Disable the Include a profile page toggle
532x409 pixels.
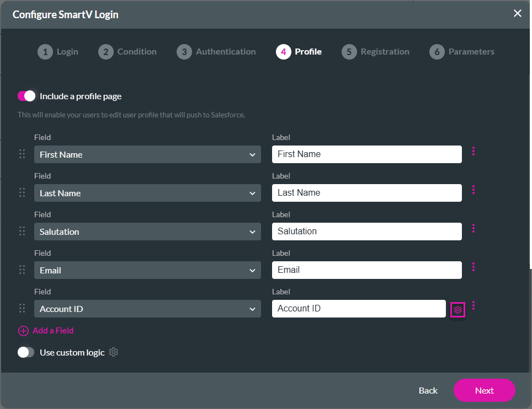(25, 95)
